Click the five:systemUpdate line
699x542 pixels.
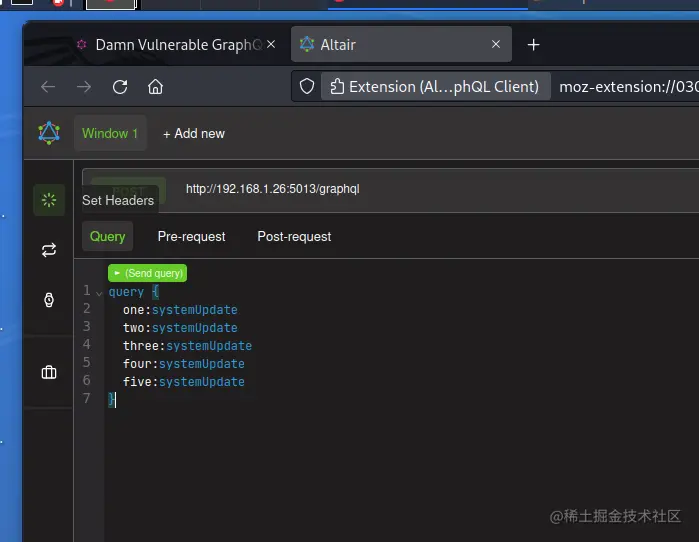[x=184, y=382]
